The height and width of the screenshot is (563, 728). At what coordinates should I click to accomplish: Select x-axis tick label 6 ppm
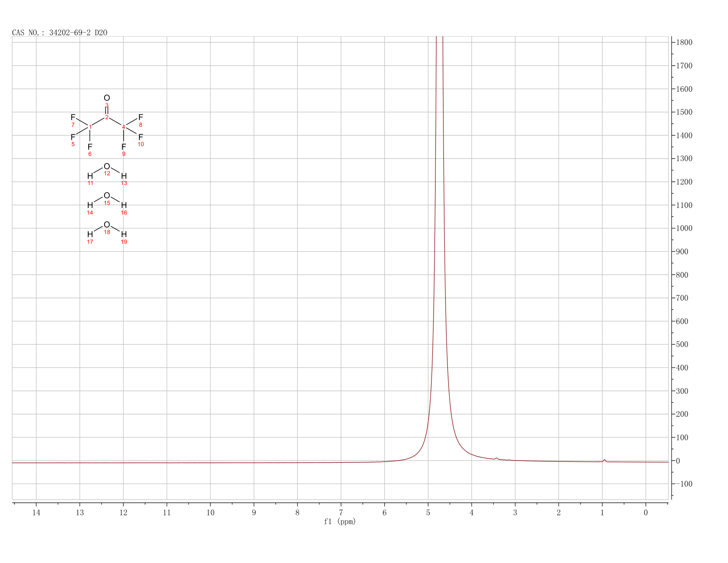pyautogui.click(x=385, y=513)
